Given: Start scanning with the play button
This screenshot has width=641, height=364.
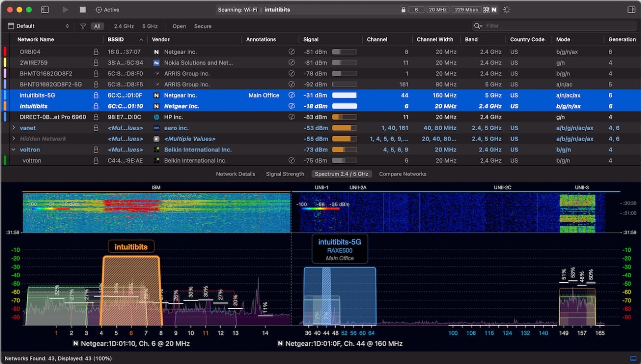Looking at the screenshot, I should [x=65, y=10].
